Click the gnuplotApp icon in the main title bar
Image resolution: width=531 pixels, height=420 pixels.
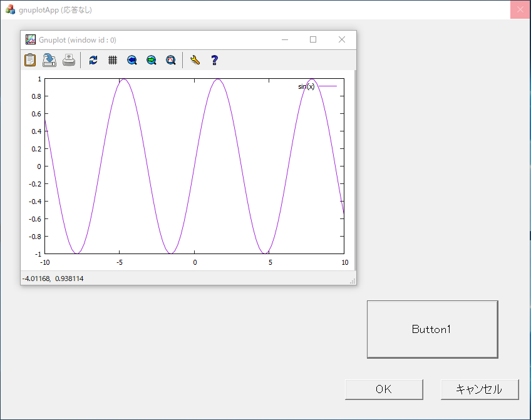click(x=10, y=9)
